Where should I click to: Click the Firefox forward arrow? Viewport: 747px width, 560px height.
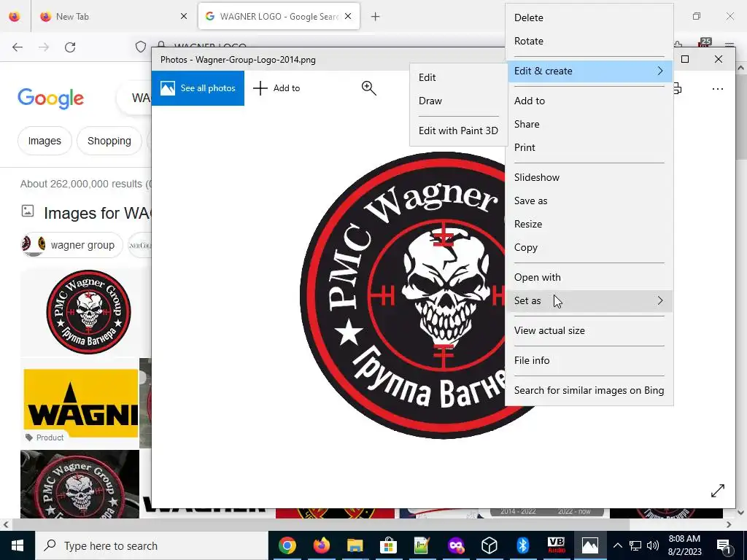(x=44, y=47)
